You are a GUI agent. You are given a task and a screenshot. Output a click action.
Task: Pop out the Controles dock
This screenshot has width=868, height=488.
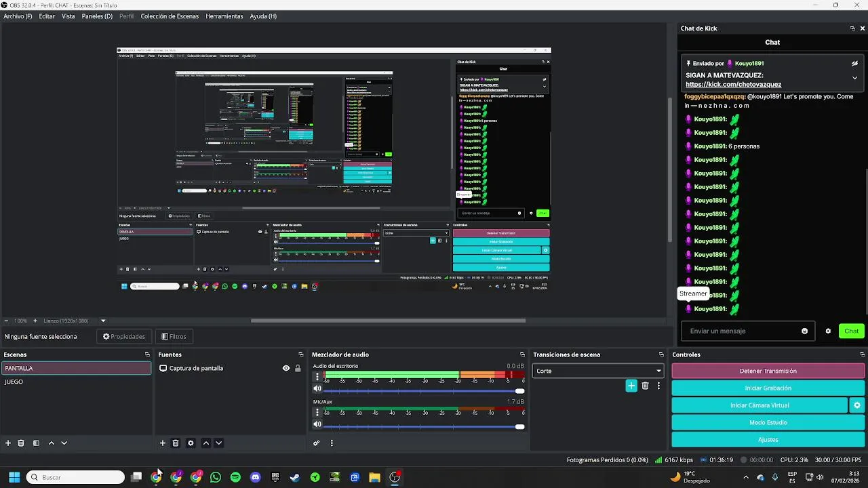862,354
